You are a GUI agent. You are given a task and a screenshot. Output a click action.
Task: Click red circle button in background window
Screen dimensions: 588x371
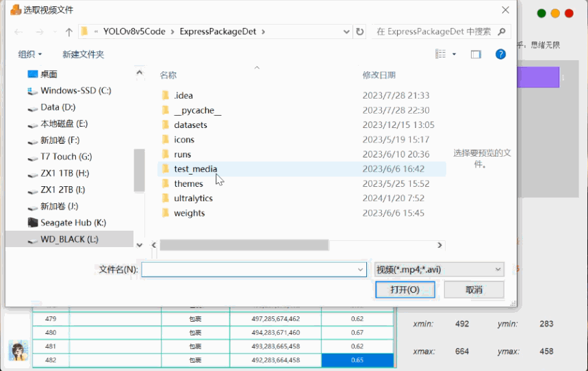tap(569, 14)
